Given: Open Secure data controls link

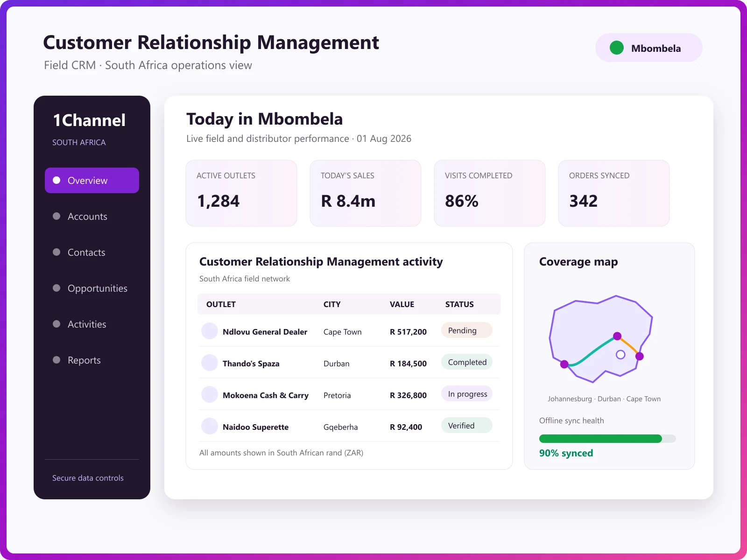Looking at the screenshot, I should [88, 478].
